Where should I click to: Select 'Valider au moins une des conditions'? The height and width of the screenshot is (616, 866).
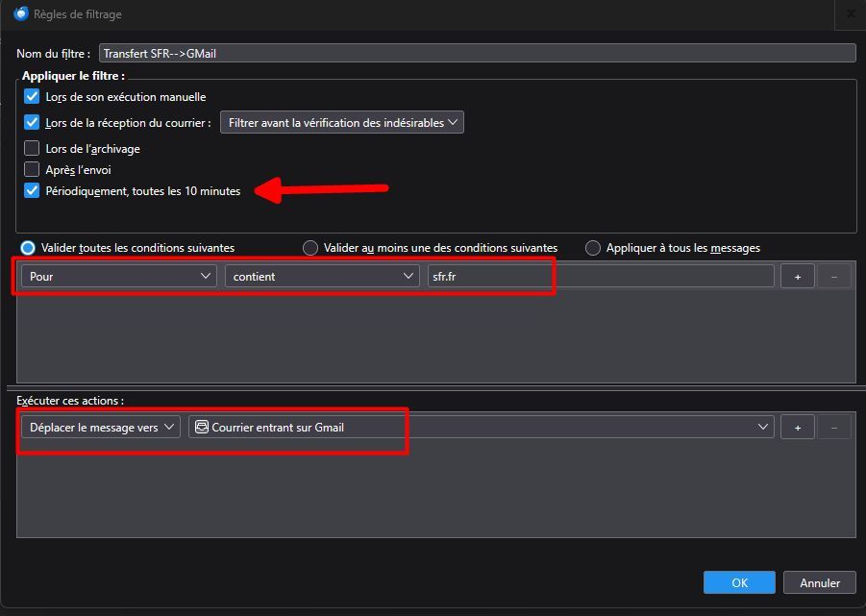[x=310, y=248]
